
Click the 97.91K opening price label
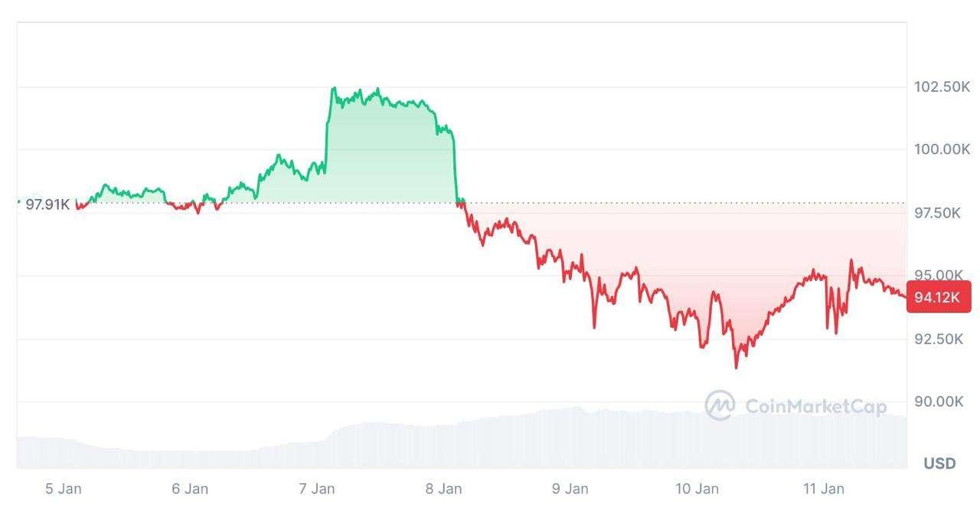47,204
